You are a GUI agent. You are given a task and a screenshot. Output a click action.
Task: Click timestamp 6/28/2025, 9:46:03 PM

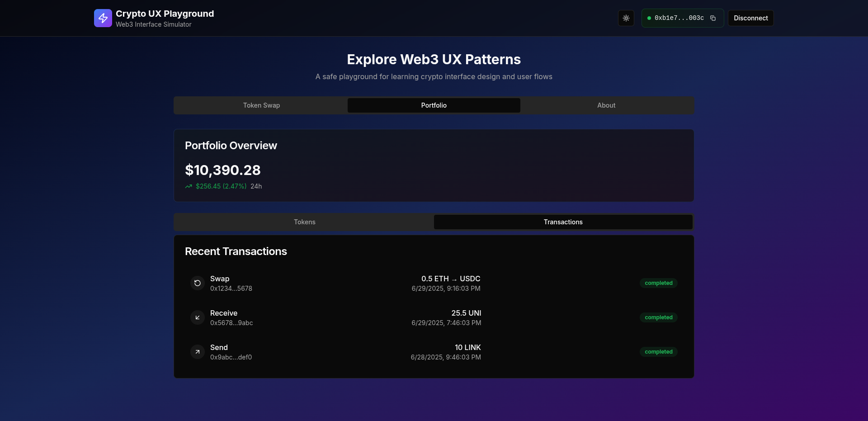(x=446, y=357)
